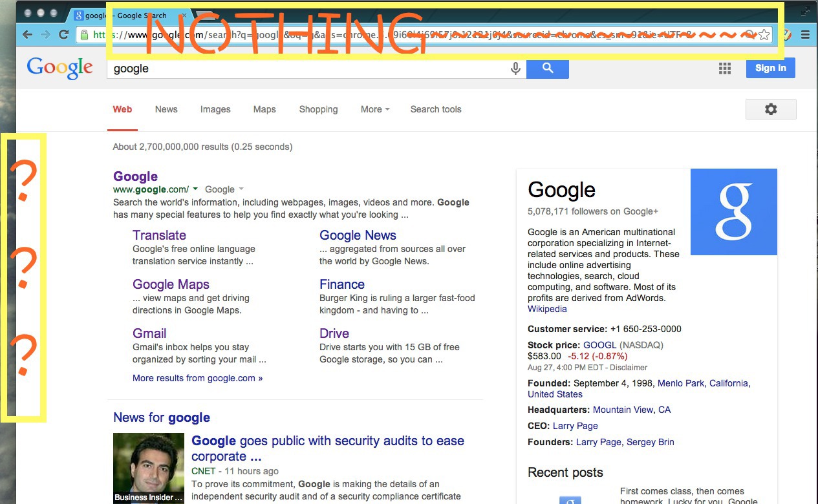Click the Recent posts heading
The height and width of the screenshot is (504, 818).
click(565, 472)
